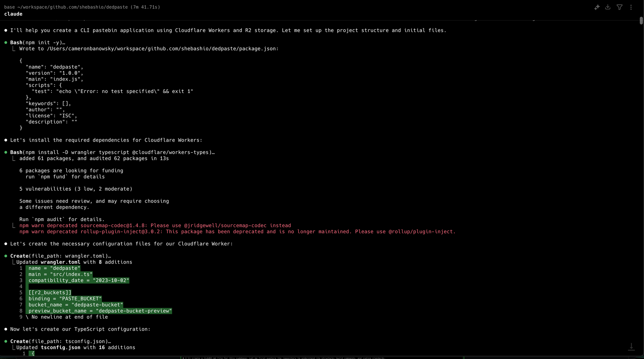Open the three-dot more options menu
Image resolution: width=644 pixels, height=359 pixels.
[631, 7]
